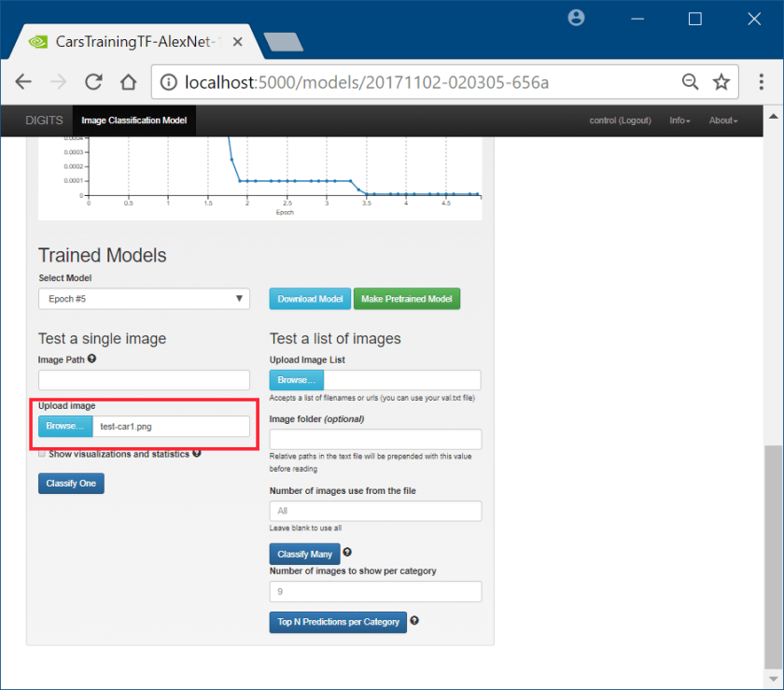
Task: Bookmark page with the star icon
Action: (x=721, y=82)
